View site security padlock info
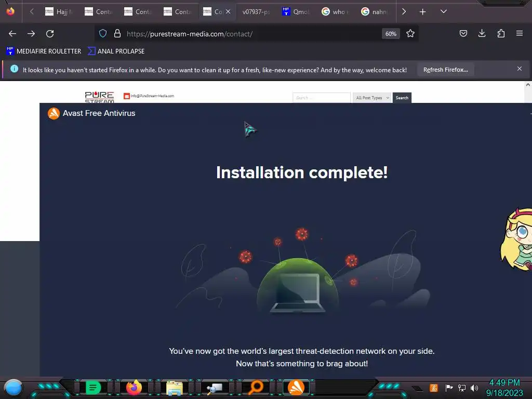This screenshot has height=399, width=532. tap(117, 34)
